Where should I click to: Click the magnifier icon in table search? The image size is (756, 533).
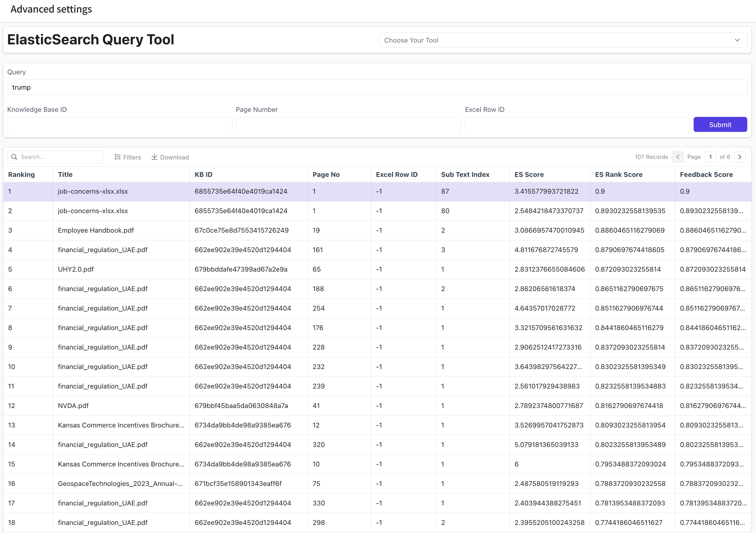click(14, 157)
